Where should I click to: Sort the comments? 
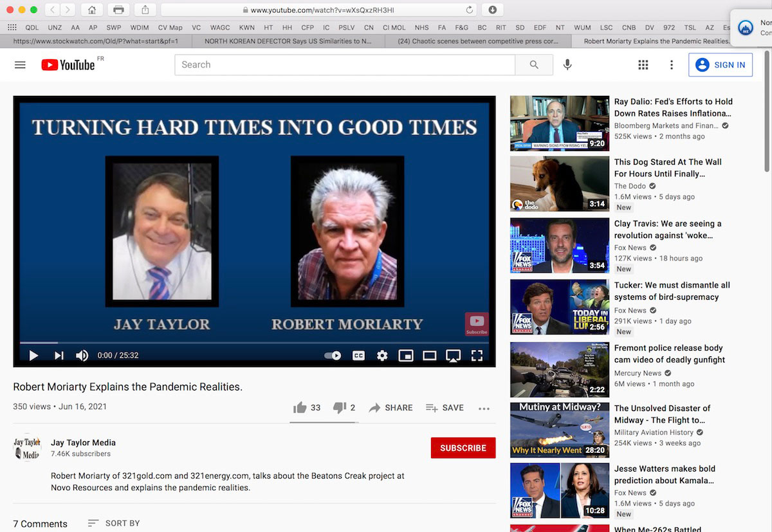click(114, 524)
